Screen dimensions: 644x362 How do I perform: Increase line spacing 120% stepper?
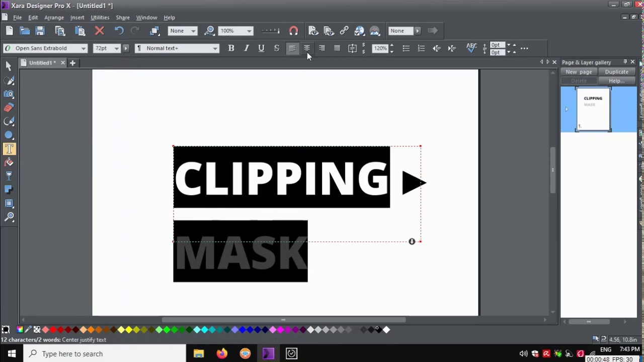(391, 46)
